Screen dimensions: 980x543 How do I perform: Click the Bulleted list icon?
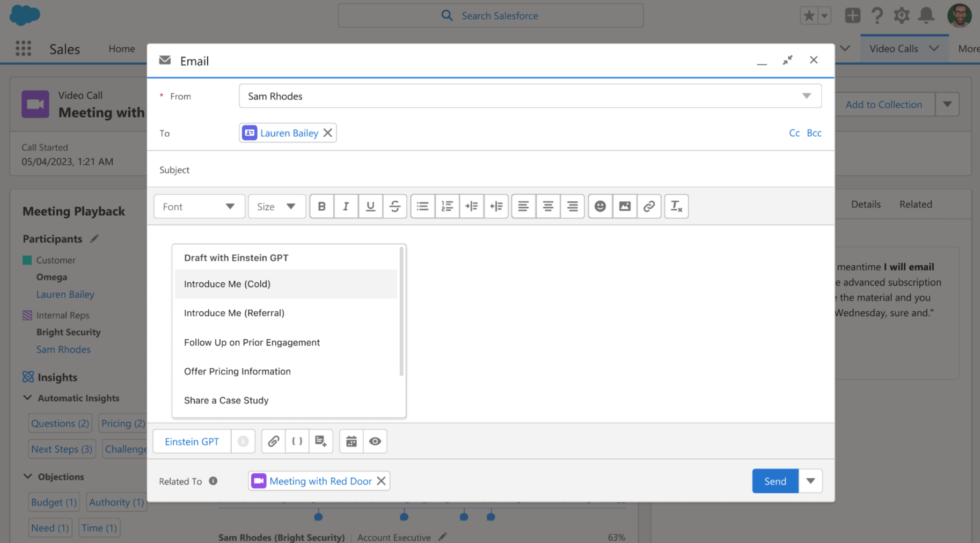(x=422, y=205)
